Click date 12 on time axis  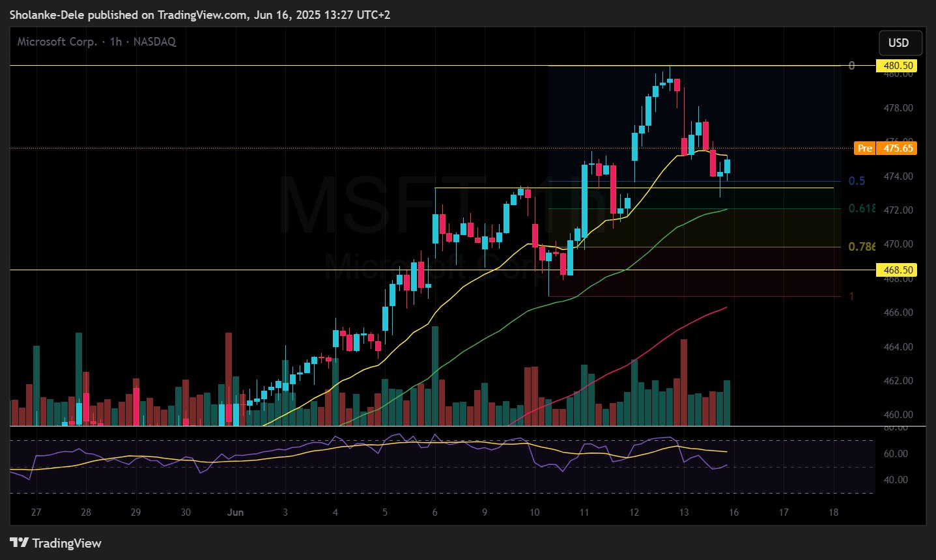pyautogui.click(x=634, y=512)
